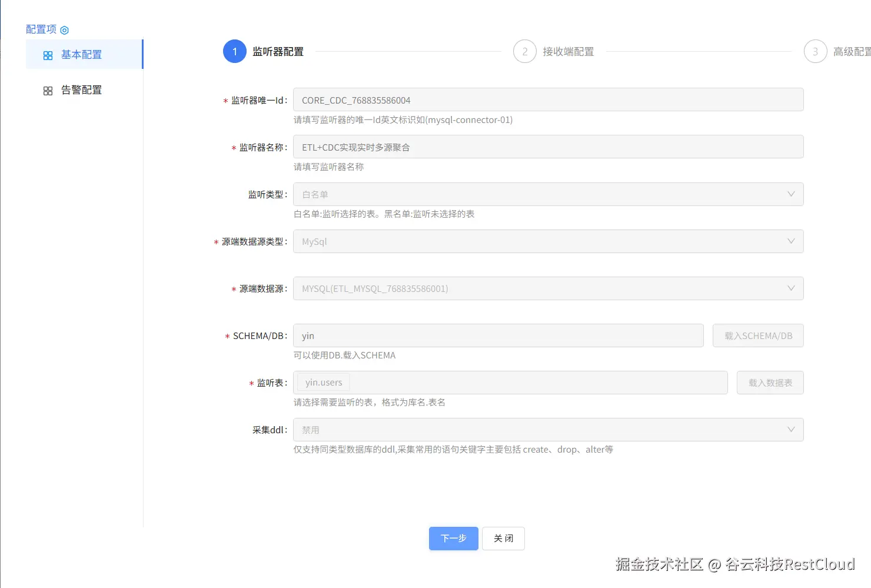Open the 采集ddl dropdown
This screenshot has height=588, width=871.
click(791, 430)
